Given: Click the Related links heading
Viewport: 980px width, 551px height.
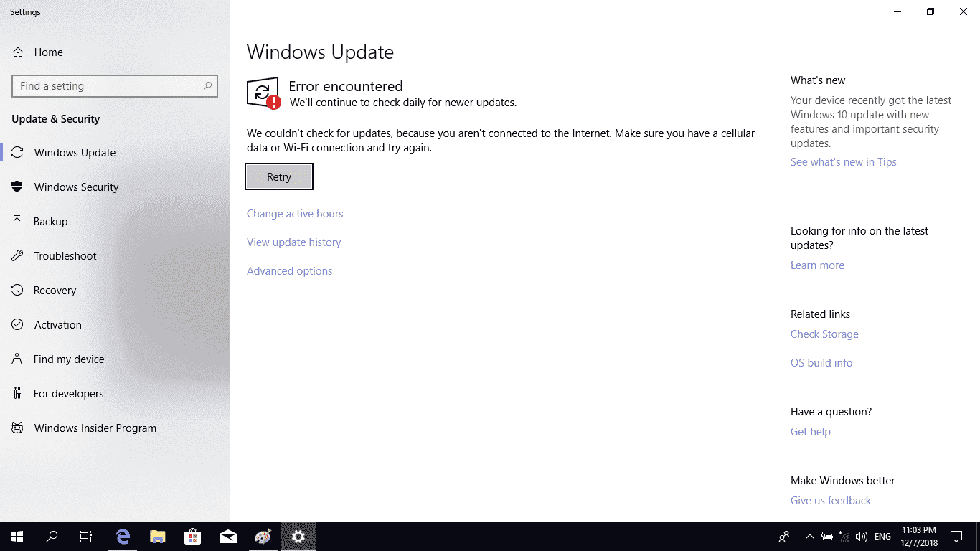Looking at the screenshot, I should (x=820, y=314).
